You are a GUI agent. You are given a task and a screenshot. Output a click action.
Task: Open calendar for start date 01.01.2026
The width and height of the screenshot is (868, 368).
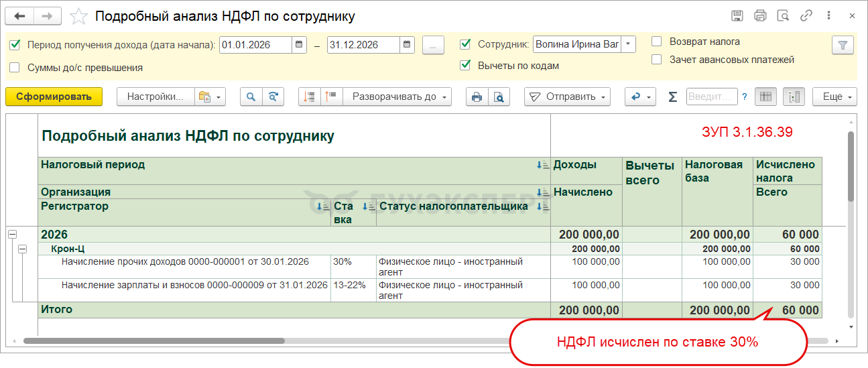tap(300, 45)
